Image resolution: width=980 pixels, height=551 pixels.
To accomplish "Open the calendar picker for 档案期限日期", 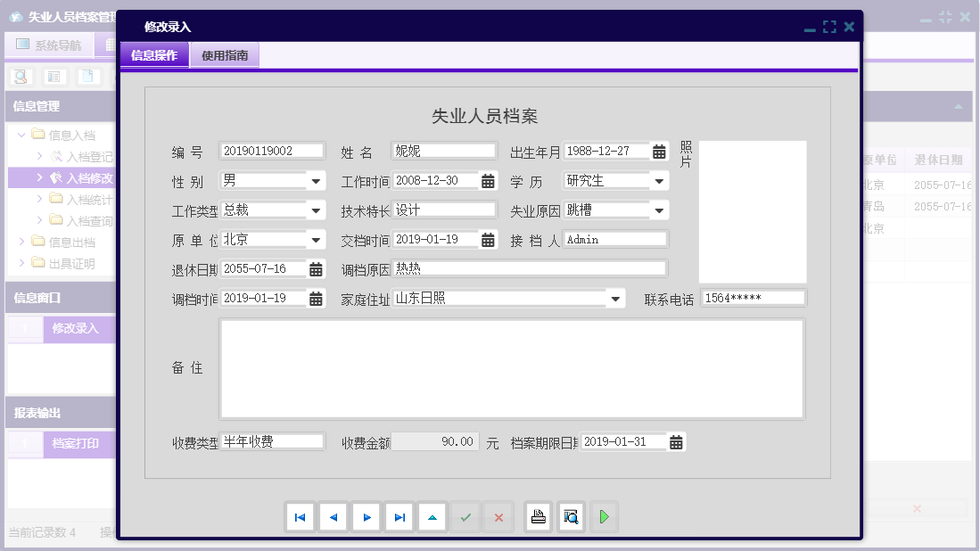I will (676, 440).
